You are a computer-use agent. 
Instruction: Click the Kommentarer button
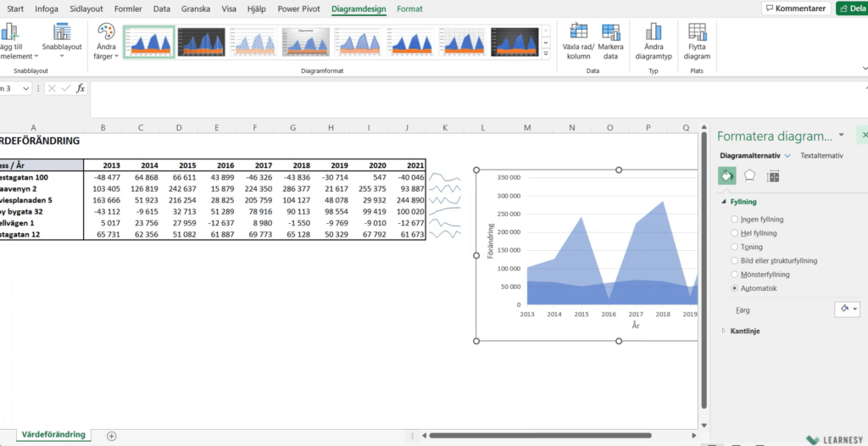pos(796,8)
